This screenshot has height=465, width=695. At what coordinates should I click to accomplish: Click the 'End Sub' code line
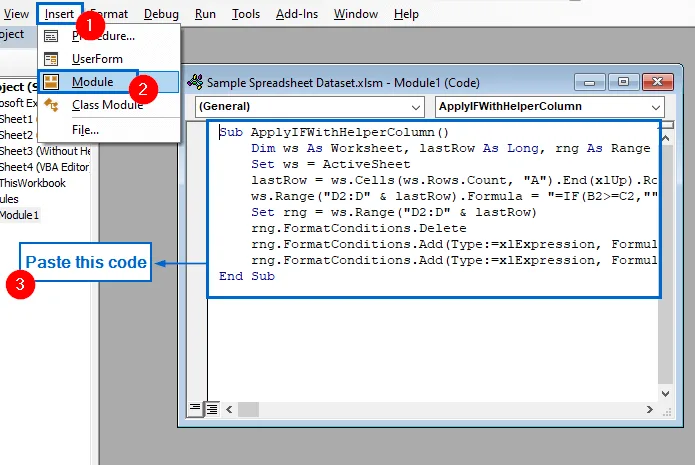(247, 276)
